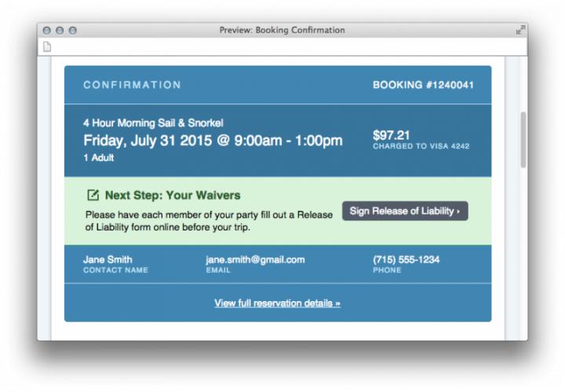The height and width of the screenshot is (392, 565).
Task: Click the Charged to Visa 4242 text
Action: [421, 146]
